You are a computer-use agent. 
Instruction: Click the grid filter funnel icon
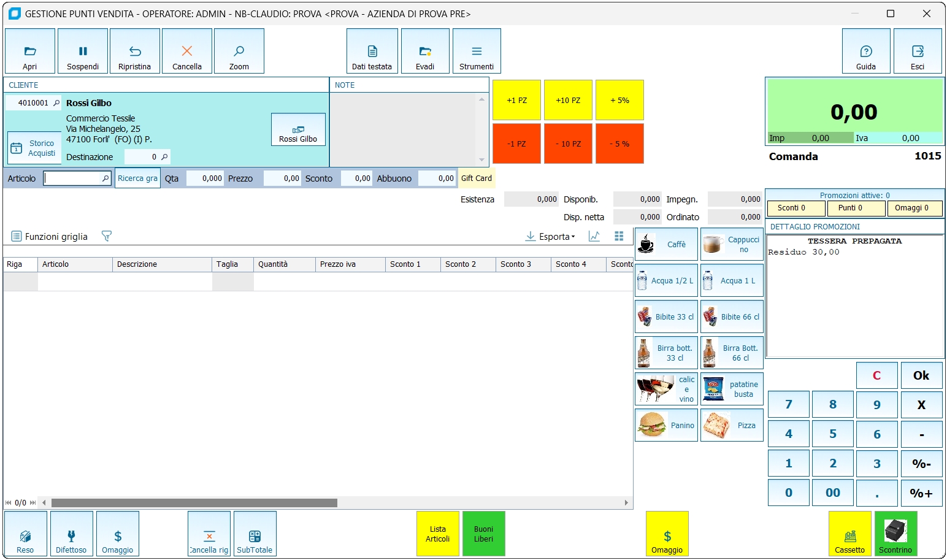click(107, 236)
